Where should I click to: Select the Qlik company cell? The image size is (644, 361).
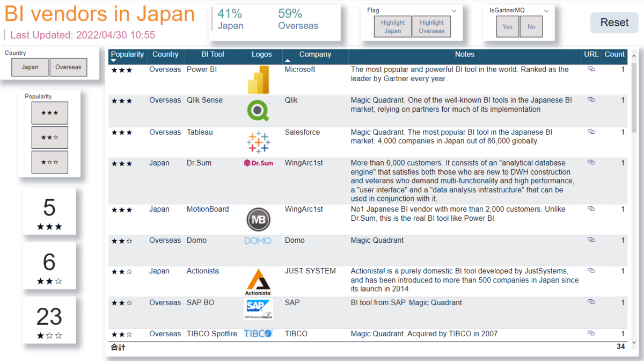(291, 100)
